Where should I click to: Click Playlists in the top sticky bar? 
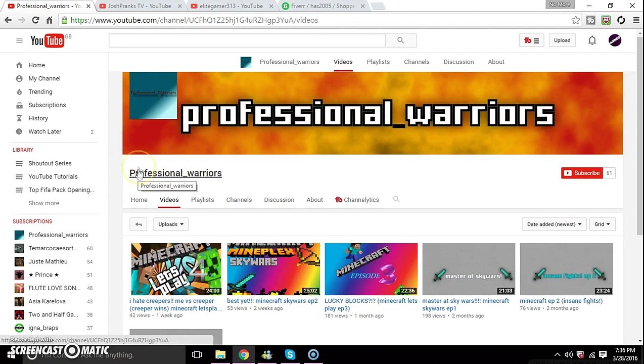pos(378,62)
